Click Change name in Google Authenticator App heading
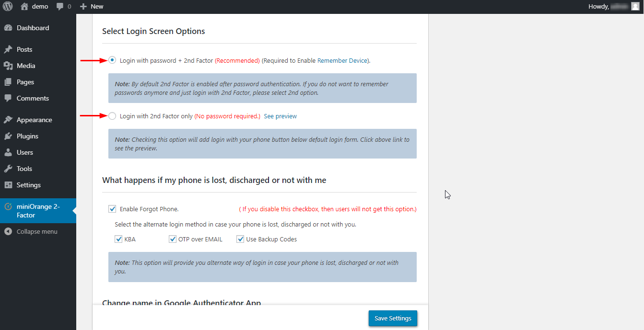This screenshot has width=644, height=330. [x=182, y=303]
